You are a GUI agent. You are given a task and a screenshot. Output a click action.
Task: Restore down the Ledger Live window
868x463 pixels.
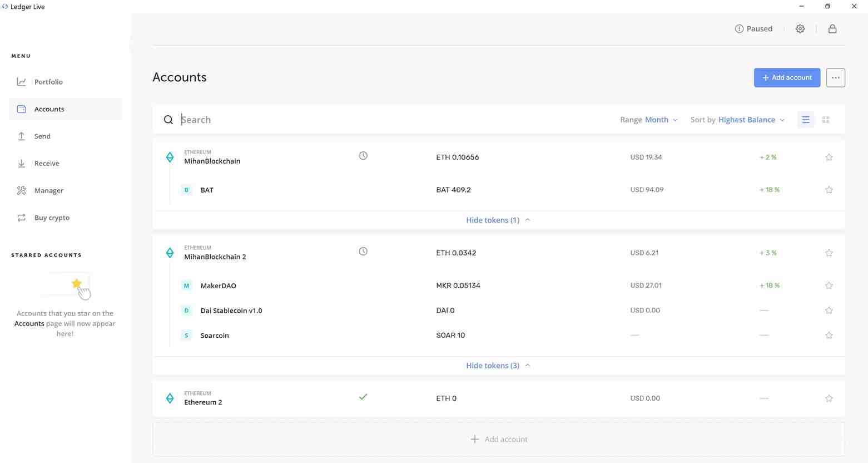[827, 7]
